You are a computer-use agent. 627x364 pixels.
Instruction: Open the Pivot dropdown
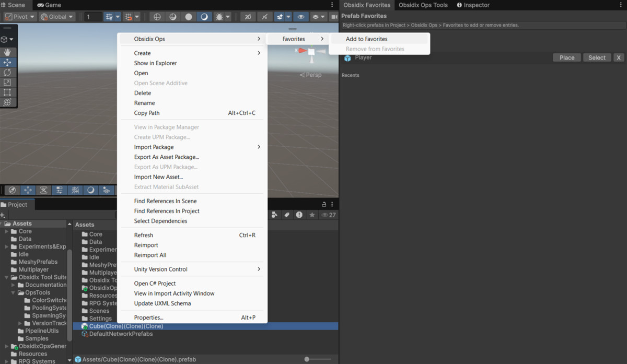point(20,17)
